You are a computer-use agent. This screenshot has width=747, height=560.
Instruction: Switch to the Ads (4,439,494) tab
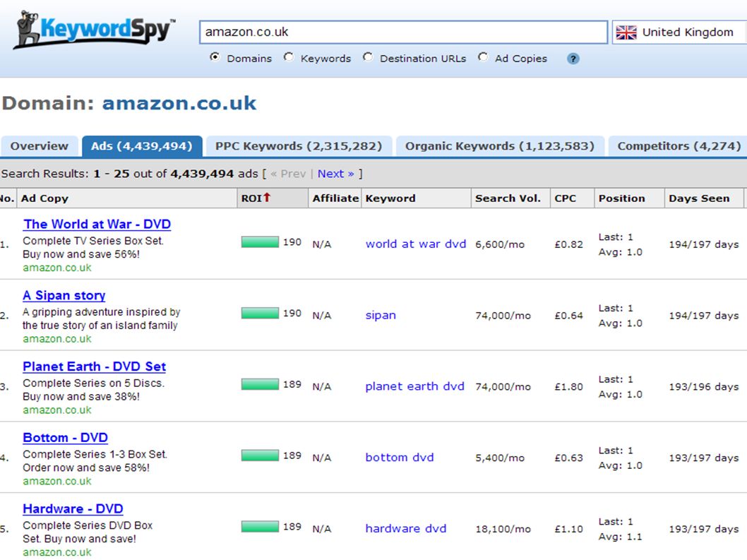142,146
